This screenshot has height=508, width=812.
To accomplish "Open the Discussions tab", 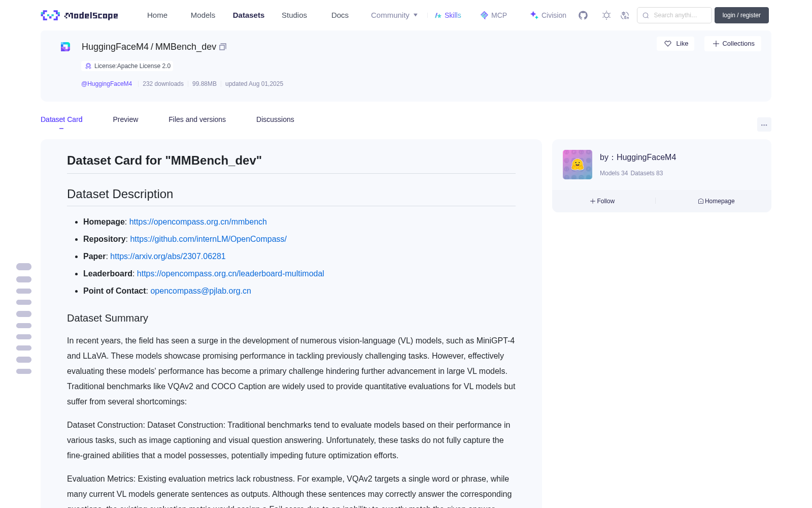I will [x=275, y=119].
